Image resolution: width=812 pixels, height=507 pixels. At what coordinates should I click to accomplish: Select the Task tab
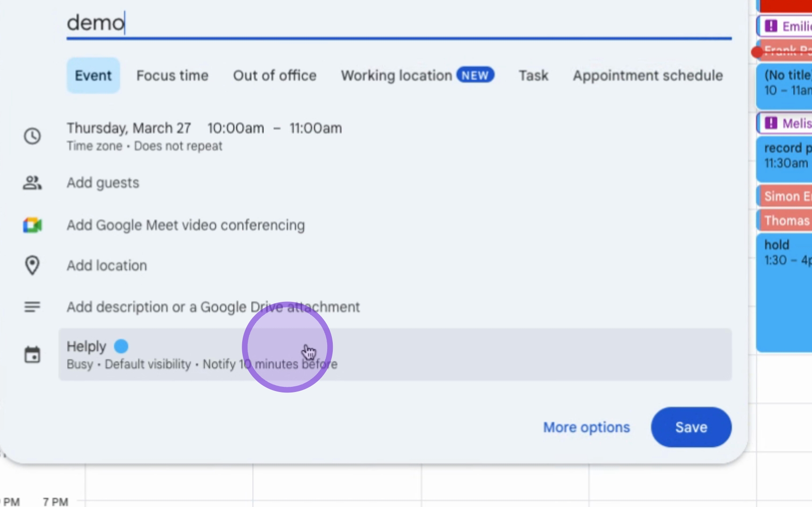533,76
